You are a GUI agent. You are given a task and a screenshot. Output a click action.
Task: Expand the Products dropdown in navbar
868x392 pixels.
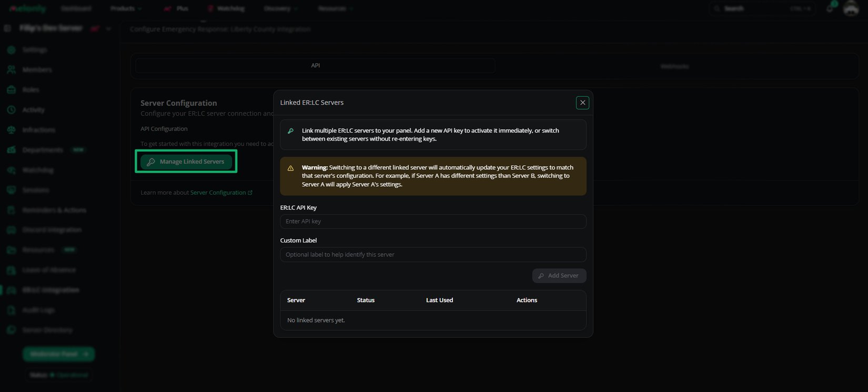[126, 8]
